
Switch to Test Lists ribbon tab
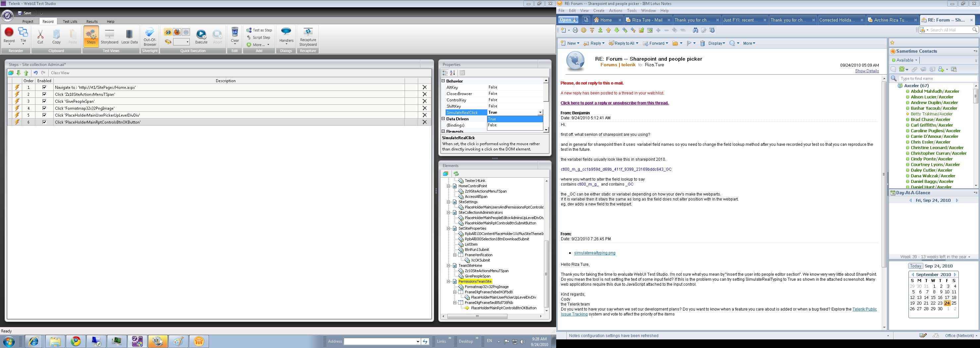pos(70,22)
